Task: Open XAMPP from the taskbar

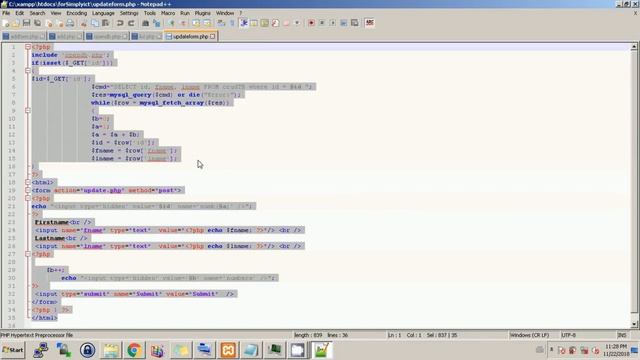Action: (228, 350)
